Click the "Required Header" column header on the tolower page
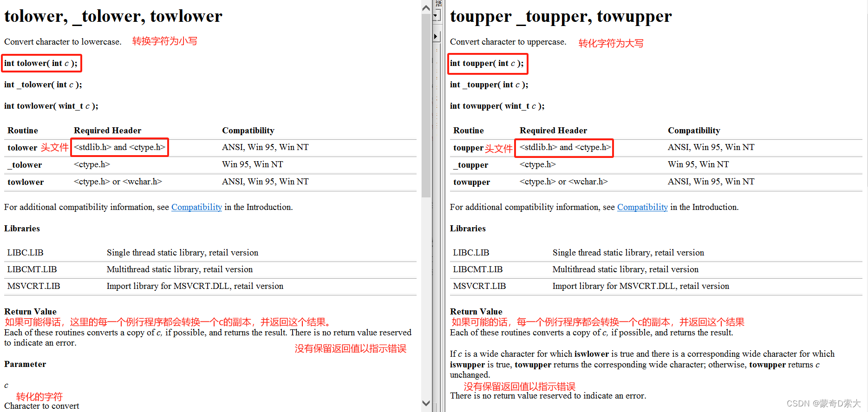Viewport: 868px width, 412px height. [107, 131]
